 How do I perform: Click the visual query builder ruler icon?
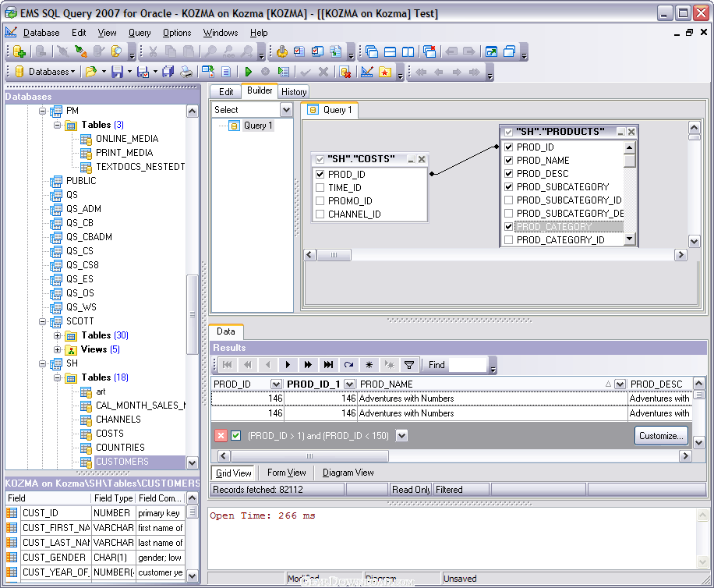pyautogui.click(x=366, y=72)
